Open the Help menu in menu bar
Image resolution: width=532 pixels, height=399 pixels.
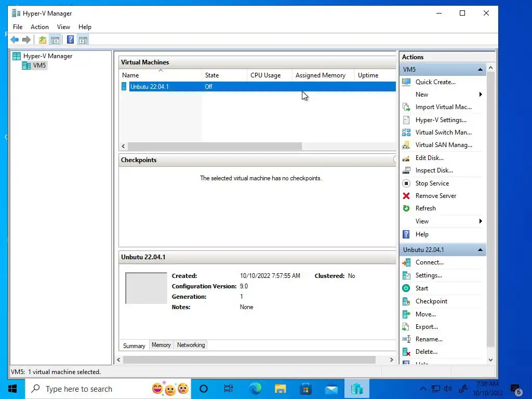(x=85, y=27)
